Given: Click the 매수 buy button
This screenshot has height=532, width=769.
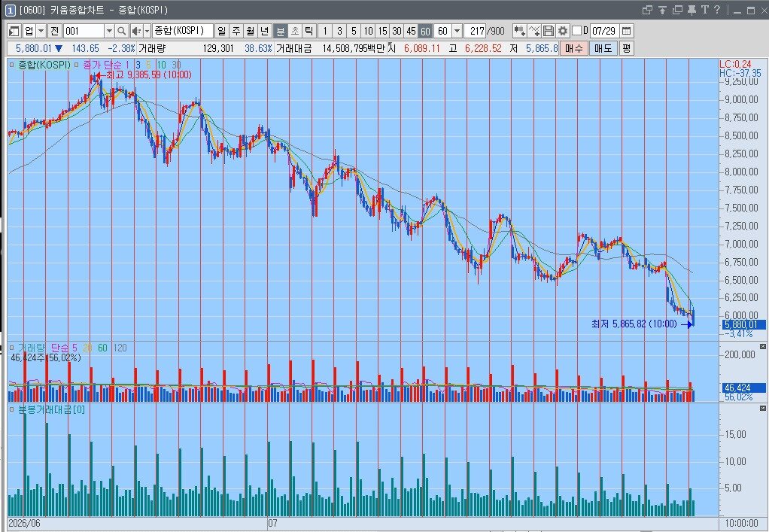Looking at the screenshot, I should pyautogui.click(x=573, y=48).
